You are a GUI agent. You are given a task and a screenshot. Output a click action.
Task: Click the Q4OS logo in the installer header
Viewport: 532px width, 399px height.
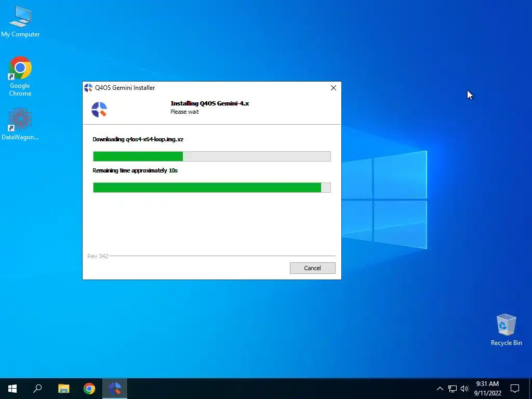(x=99, y=109)
